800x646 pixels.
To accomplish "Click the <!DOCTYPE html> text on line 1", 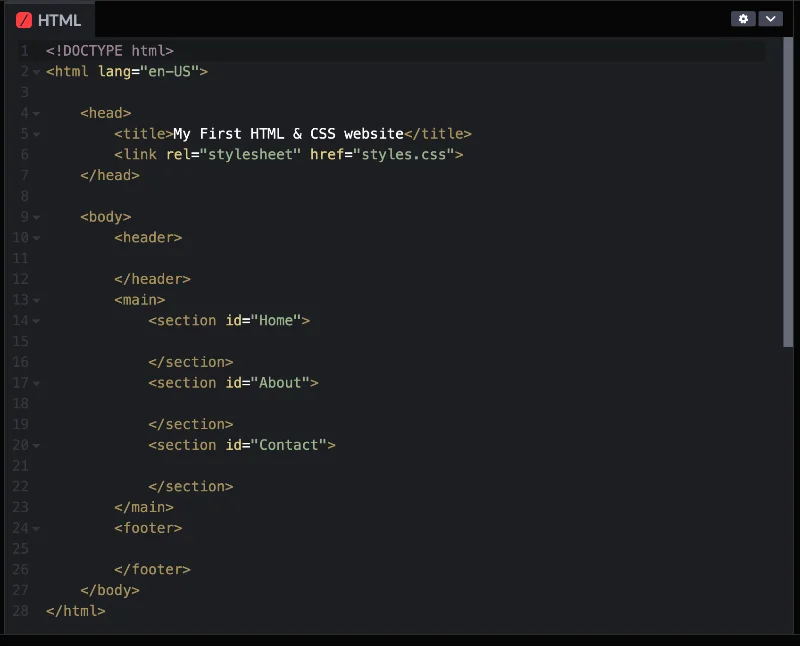I will coord(110,51).
